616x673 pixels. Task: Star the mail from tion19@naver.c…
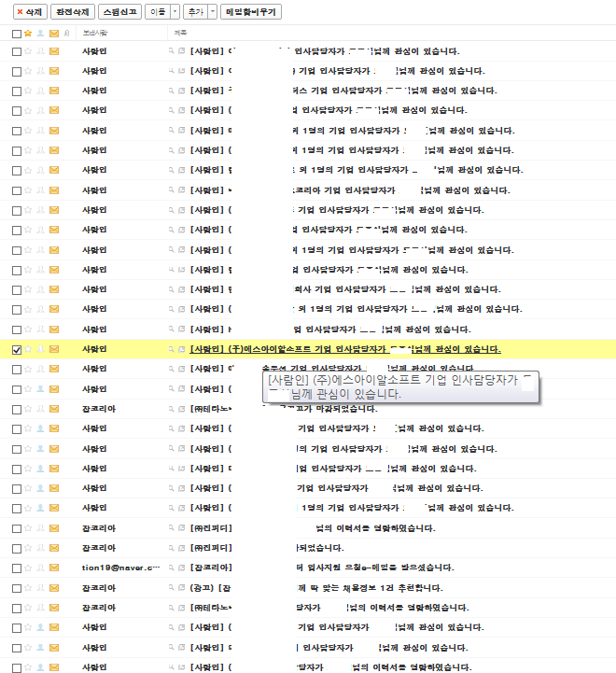[x=28, y=568]
